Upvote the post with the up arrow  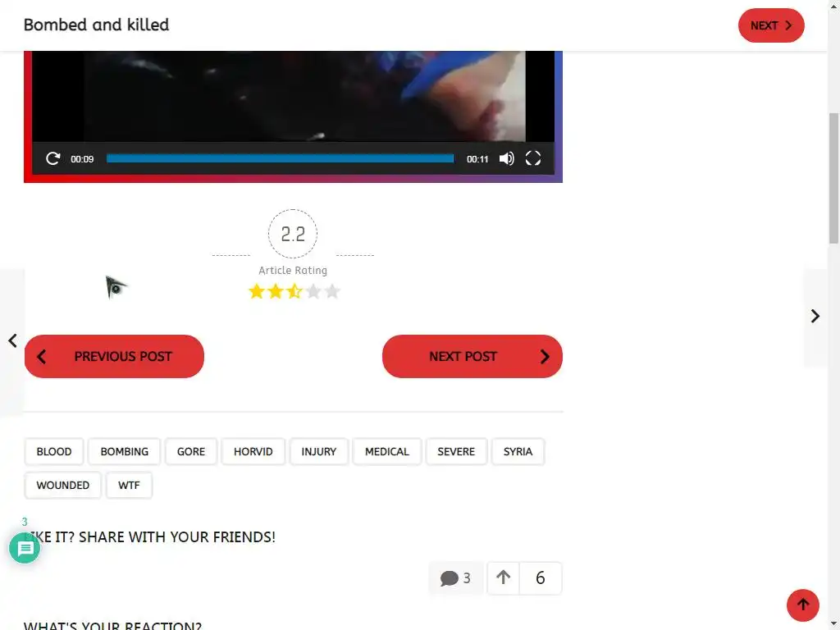click(503, 578)
